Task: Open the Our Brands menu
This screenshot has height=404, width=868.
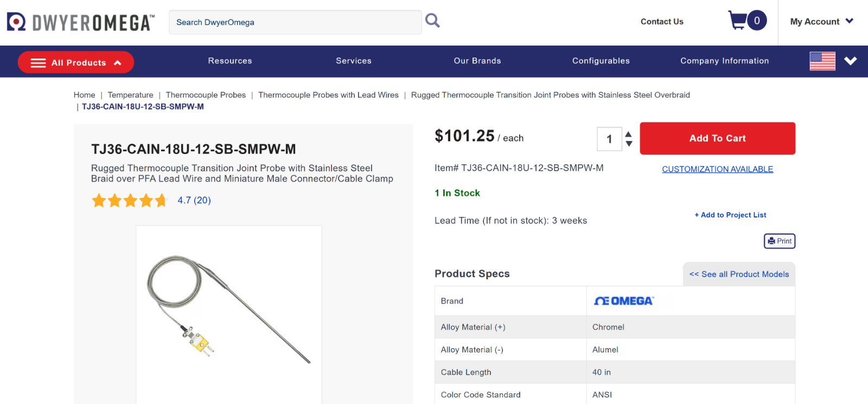Action: (477, 61)
